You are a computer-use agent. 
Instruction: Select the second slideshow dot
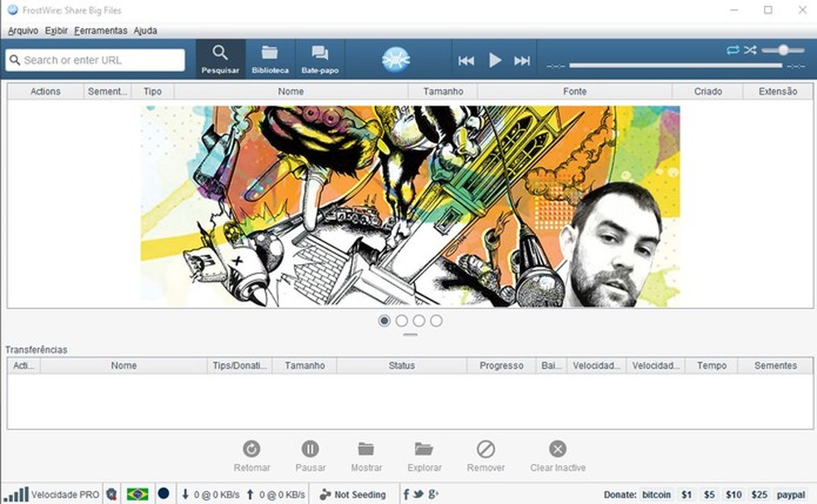point(401,321)
